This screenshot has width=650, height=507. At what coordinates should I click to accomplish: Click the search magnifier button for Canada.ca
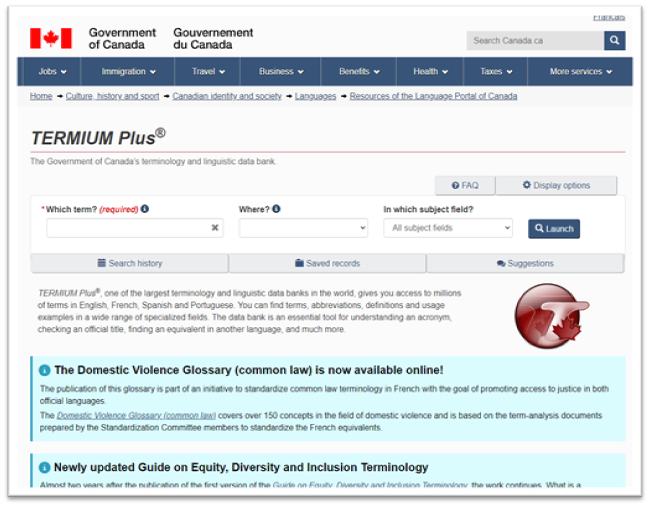pyautogui.click(x=614, y=40)
